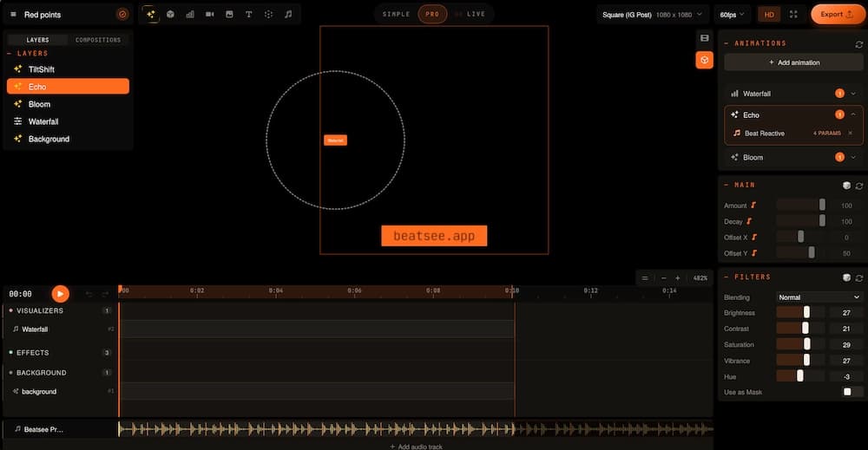Open the Square (IG Post) format dropdown
868x450 pixels.
tap(652, 15)
